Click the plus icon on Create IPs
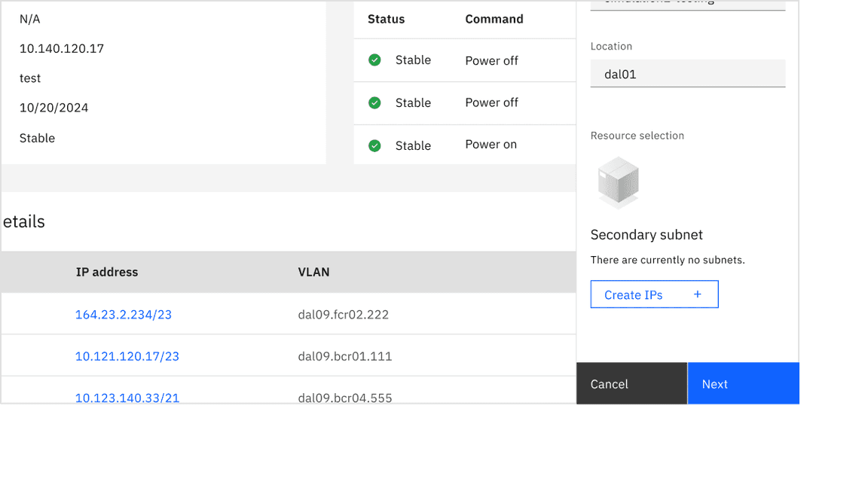This screenshot has width=868, height=488. [697, 294]
